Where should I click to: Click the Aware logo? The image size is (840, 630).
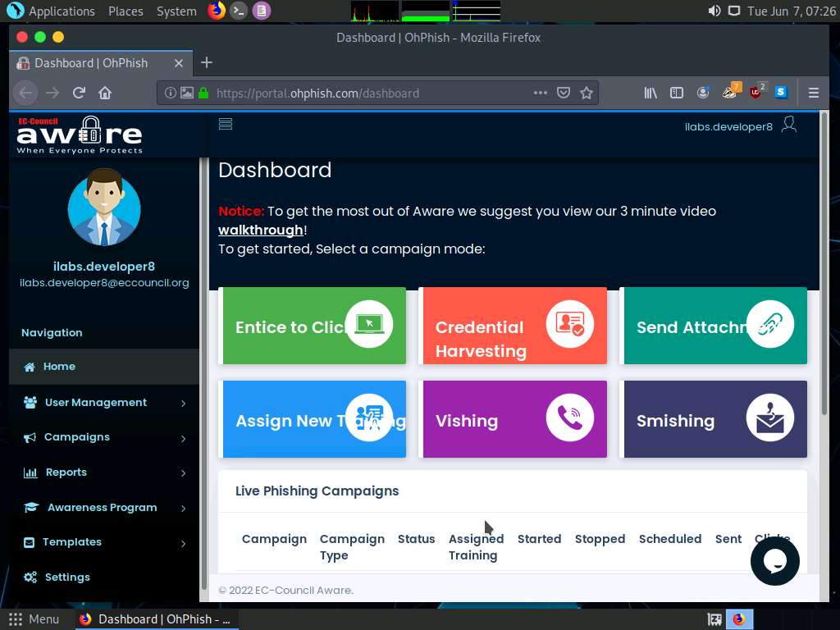80,135
